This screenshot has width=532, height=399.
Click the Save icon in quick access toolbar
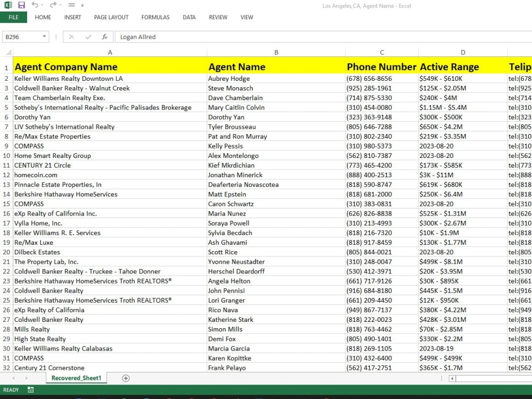(22, 5)
